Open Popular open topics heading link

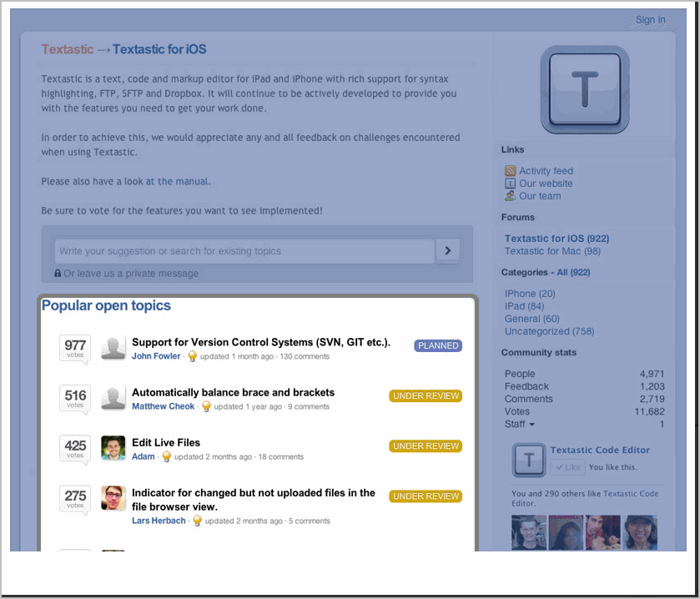[106, 305]
